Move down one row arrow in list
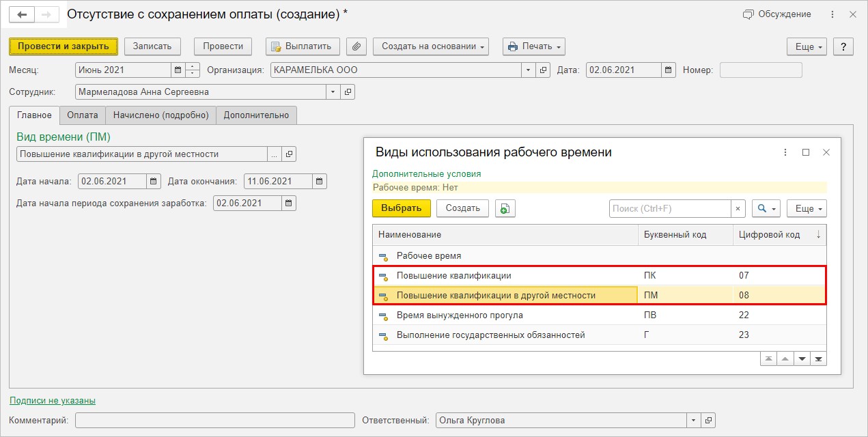This screenshot has height=437, width=868. [802, 358]
